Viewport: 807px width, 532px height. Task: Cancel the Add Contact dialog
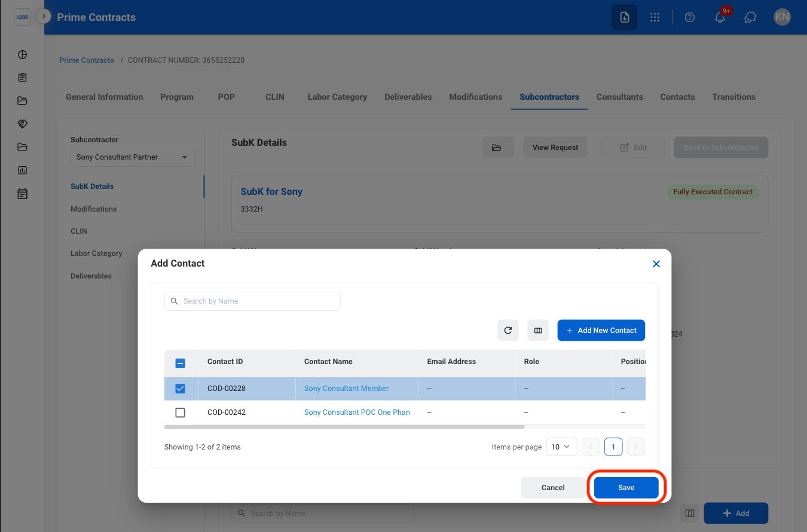click(x=553, y=488)
